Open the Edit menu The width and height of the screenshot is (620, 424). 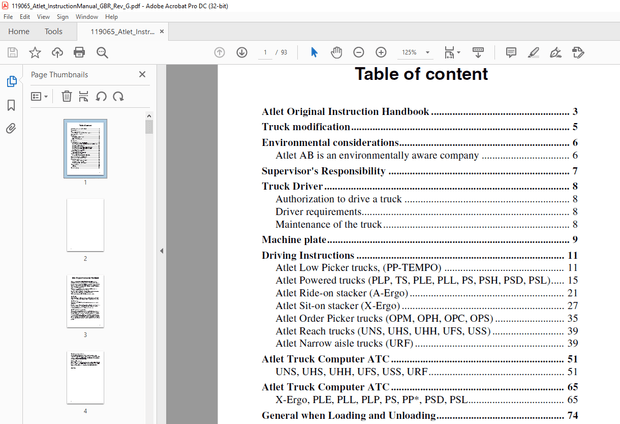[25, 17]
